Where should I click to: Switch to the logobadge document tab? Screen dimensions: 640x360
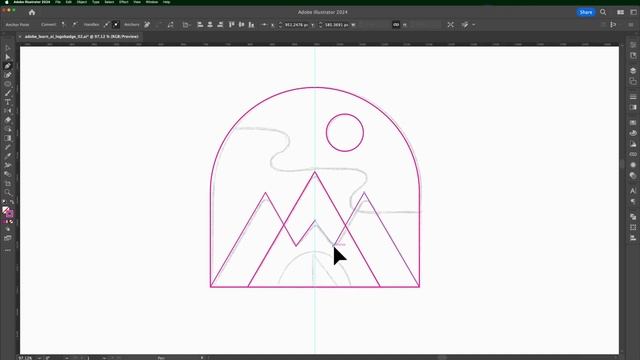82,37
